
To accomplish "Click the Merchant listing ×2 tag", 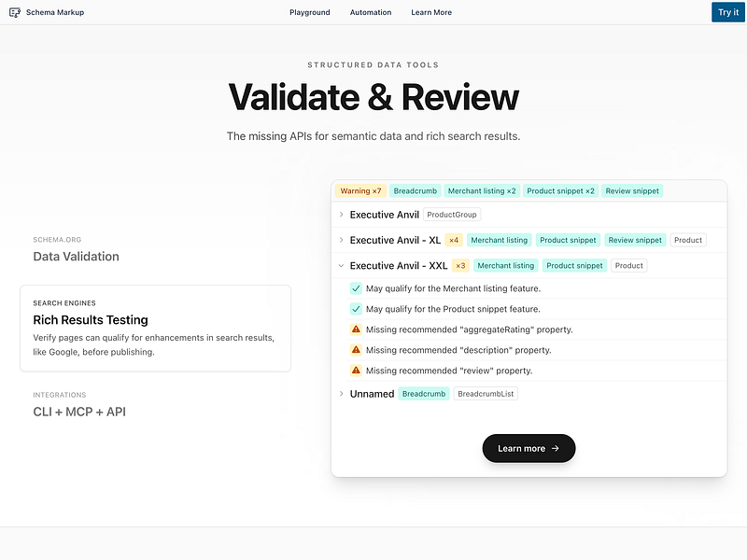I will point(482,191).
